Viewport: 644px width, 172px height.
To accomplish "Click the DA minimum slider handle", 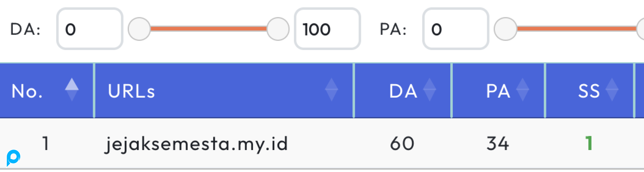I will (139, 29).
